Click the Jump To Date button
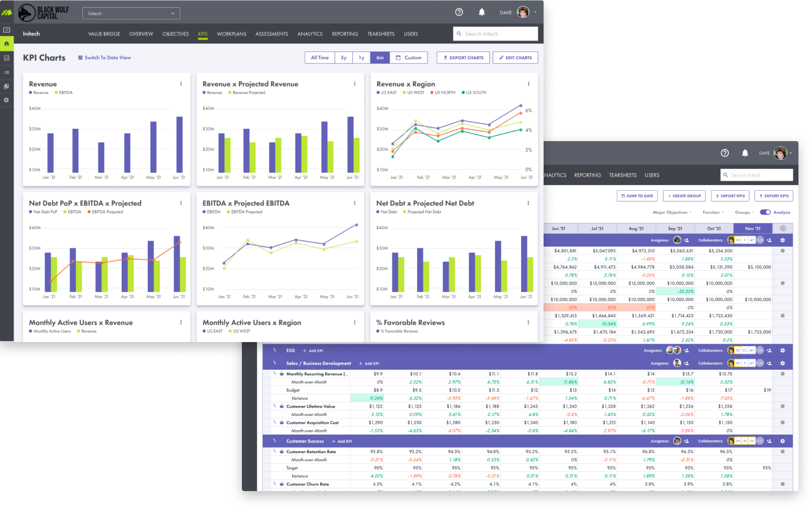 pos(637,196)
